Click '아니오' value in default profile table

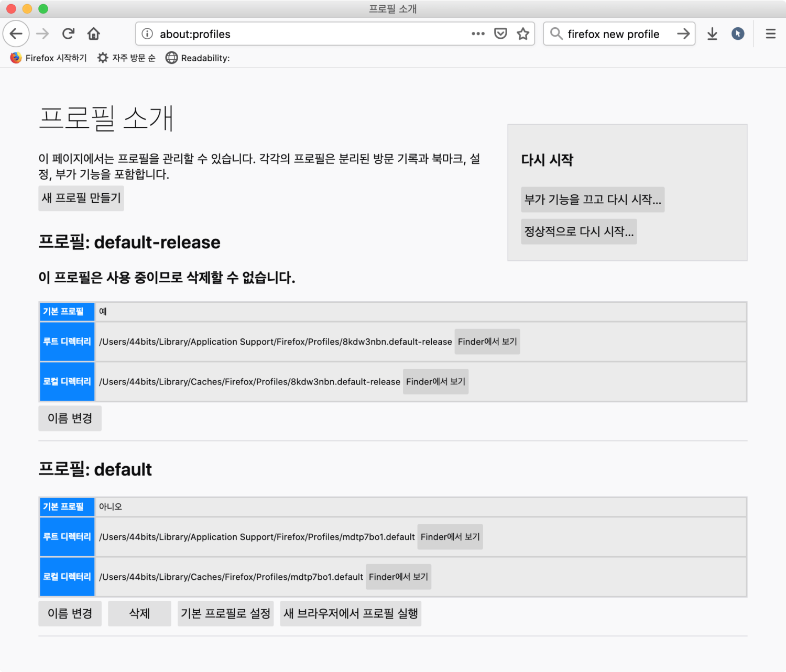click(x=111, y=506)
